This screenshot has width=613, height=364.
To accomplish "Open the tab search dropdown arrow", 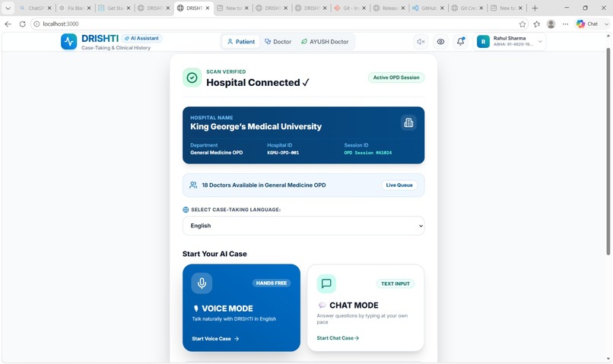I will [x=8, y=8].
